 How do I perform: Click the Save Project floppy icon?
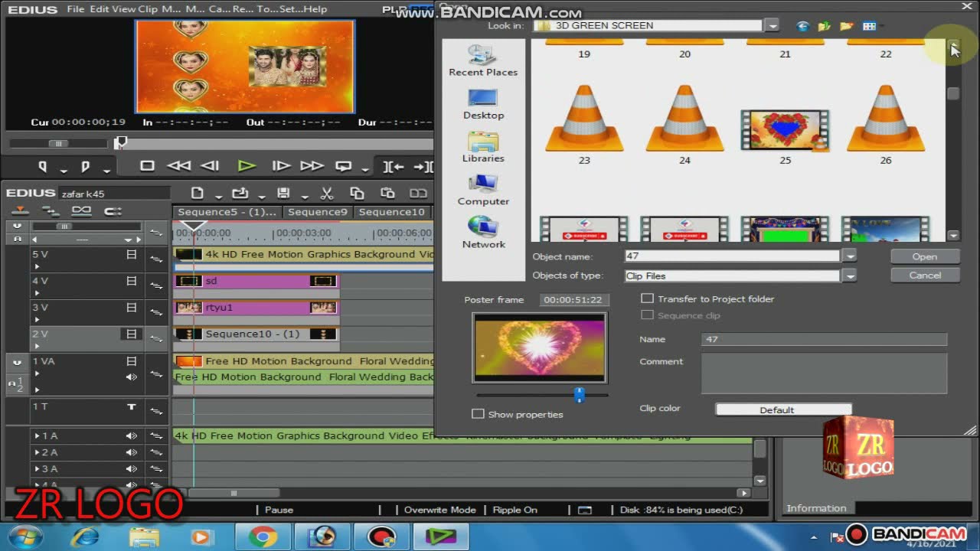tap(283, 193)
